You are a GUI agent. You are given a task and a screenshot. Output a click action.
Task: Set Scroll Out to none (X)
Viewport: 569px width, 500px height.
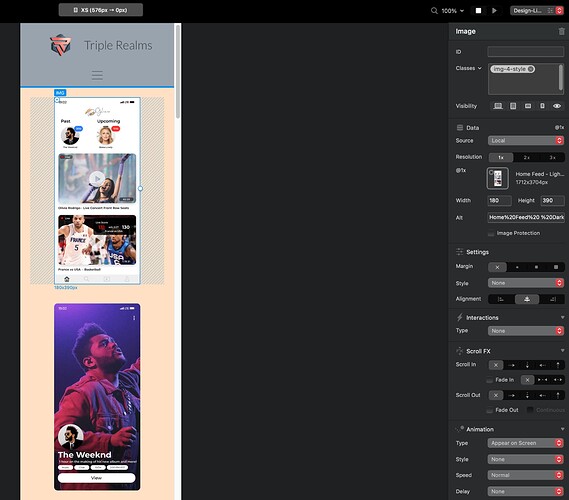(x=496, y=395)
